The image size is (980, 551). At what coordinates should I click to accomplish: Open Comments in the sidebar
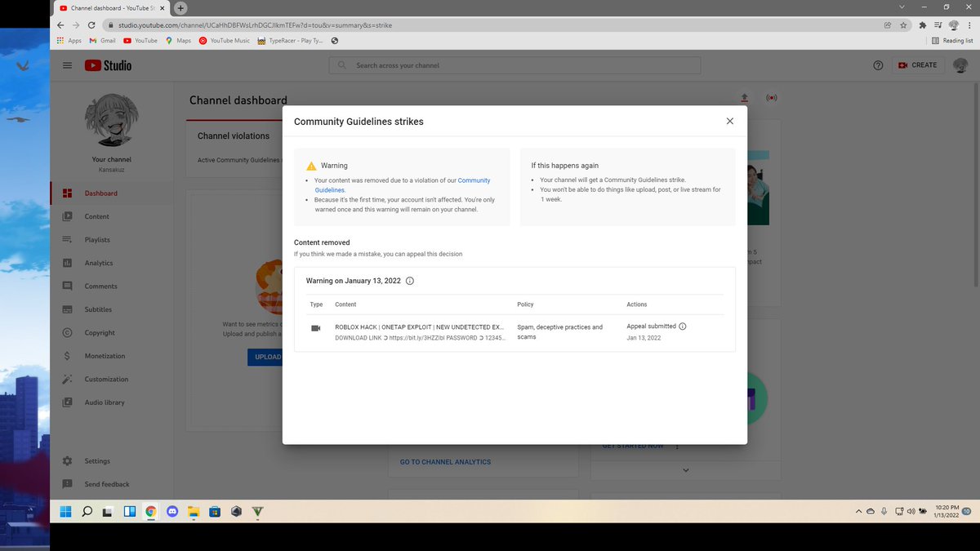(x=112, y=287)
